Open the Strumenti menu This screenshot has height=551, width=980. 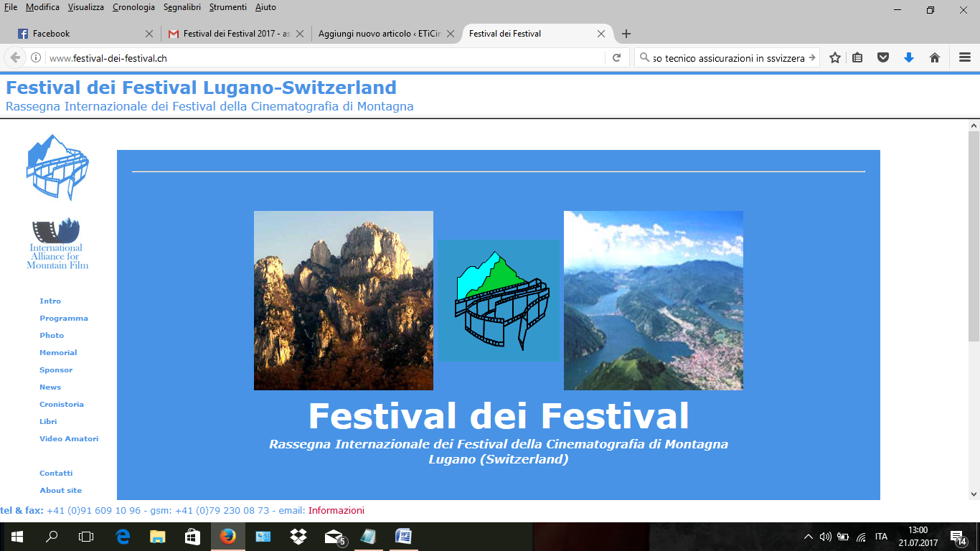coord(228,7)
